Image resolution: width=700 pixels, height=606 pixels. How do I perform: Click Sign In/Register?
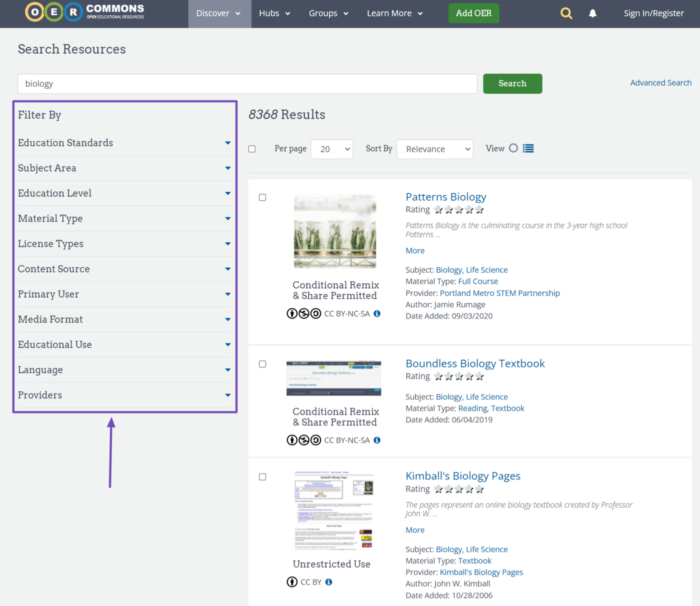[653, 13]
